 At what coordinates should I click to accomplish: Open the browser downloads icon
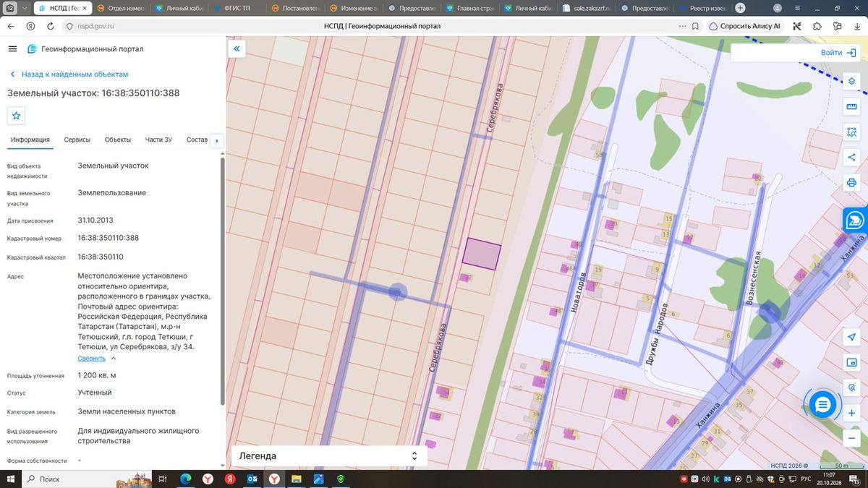point(856,26)
